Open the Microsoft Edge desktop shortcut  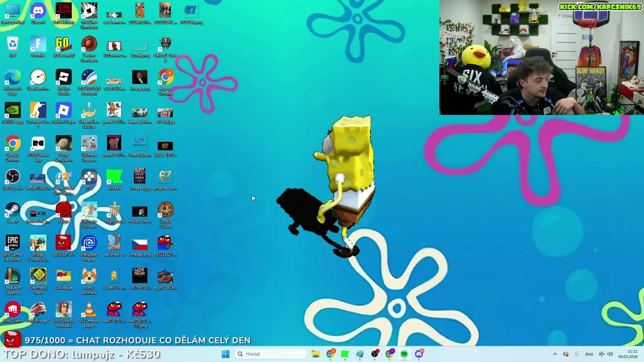pyautogui.click(x=13, y=82)
